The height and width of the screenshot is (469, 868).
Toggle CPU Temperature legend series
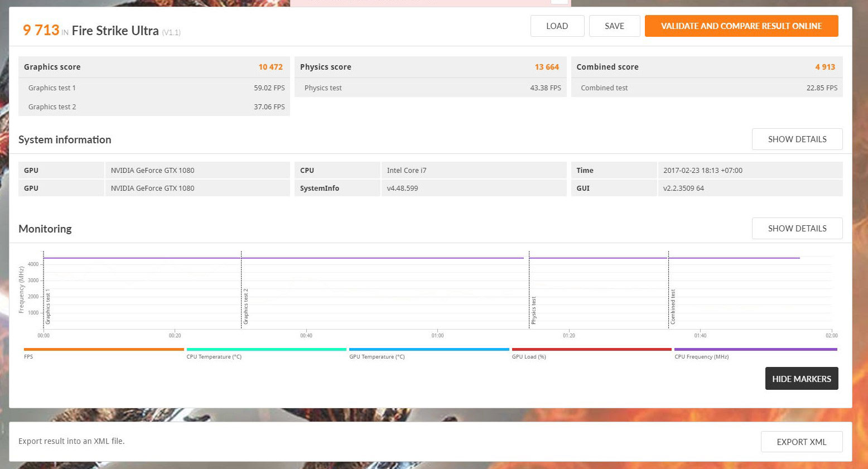[x=266, y=353]
